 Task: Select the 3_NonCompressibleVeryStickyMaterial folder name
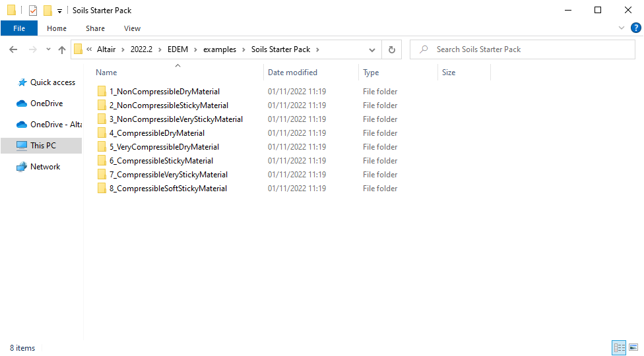tap(176, 119)
